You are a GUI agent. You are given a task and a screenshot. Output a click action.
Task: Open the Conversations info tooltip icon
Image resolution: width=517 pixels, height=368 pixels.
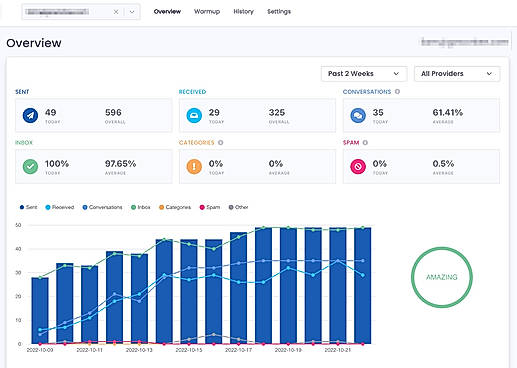397,91
